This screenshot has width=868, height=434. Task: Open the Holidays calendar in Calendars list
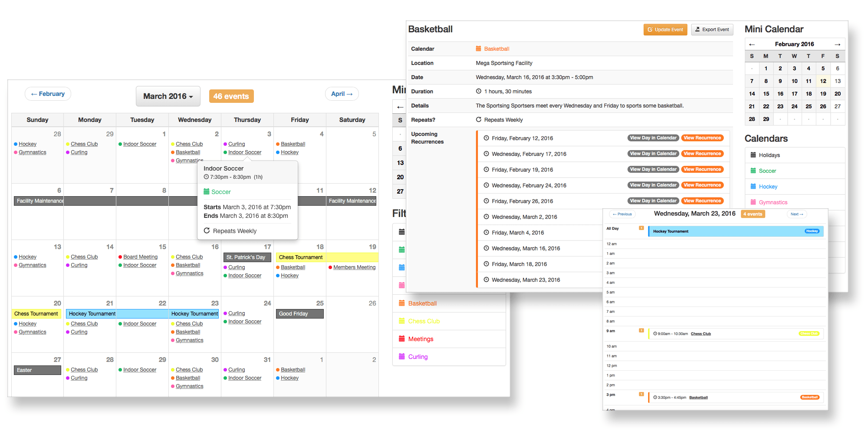pos(769,155)
